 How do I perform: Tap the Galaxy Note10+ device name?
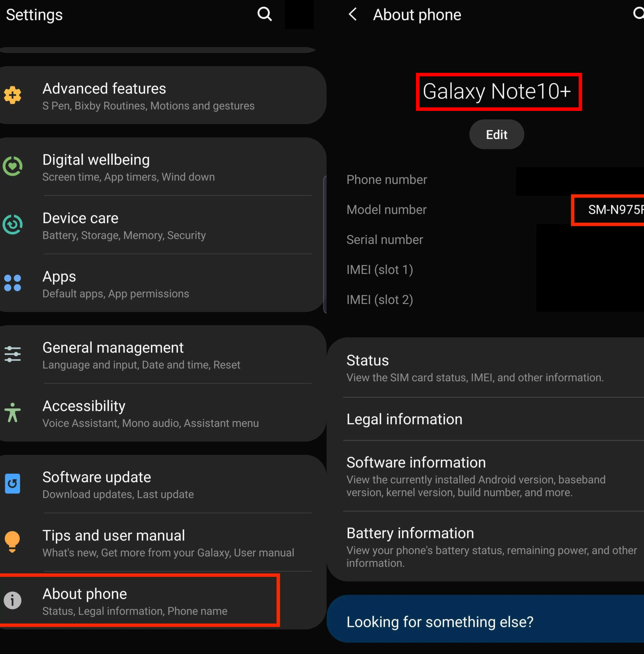497,91
